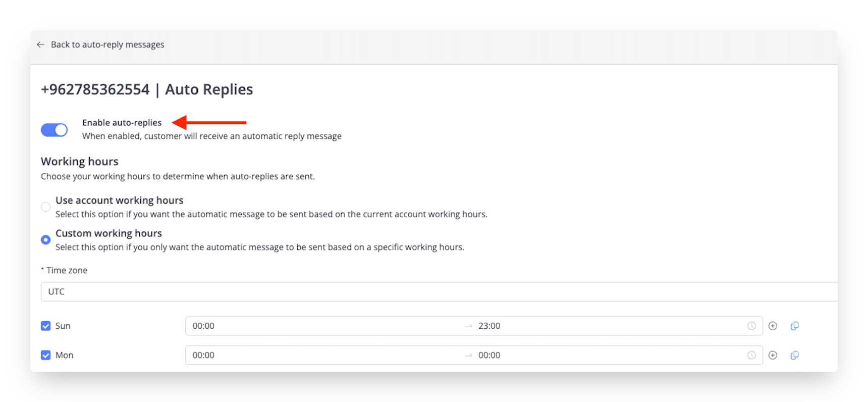This screenshot has height=402, width=868.
Task: Click the Time zone label
Action: [66, 270]
